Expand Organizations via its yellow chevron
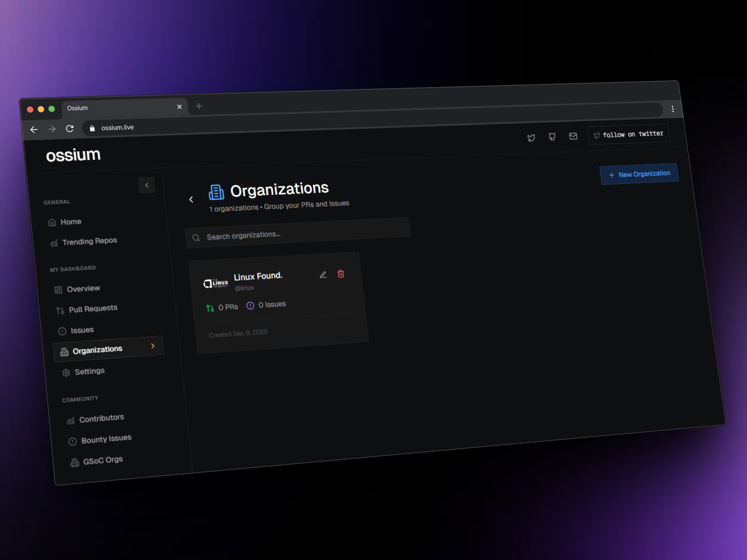Screen dimensions: 747x560 (x=153, y=346)
